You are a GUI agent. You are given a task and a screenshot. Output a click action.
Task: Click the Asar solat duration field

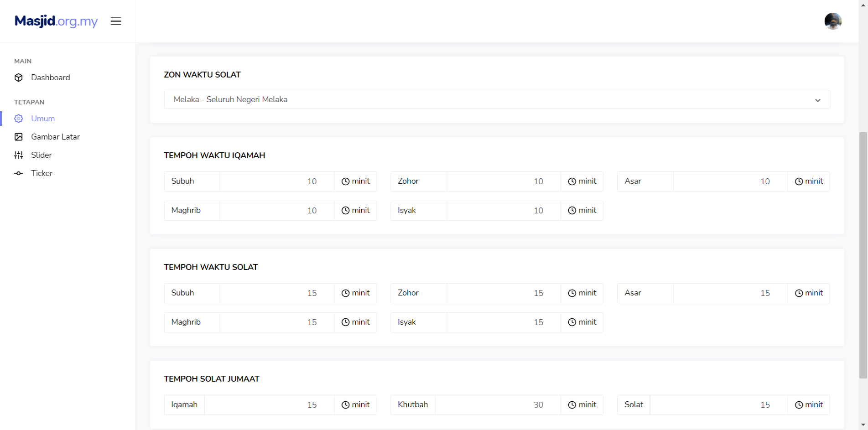click(x=730, y=293)
